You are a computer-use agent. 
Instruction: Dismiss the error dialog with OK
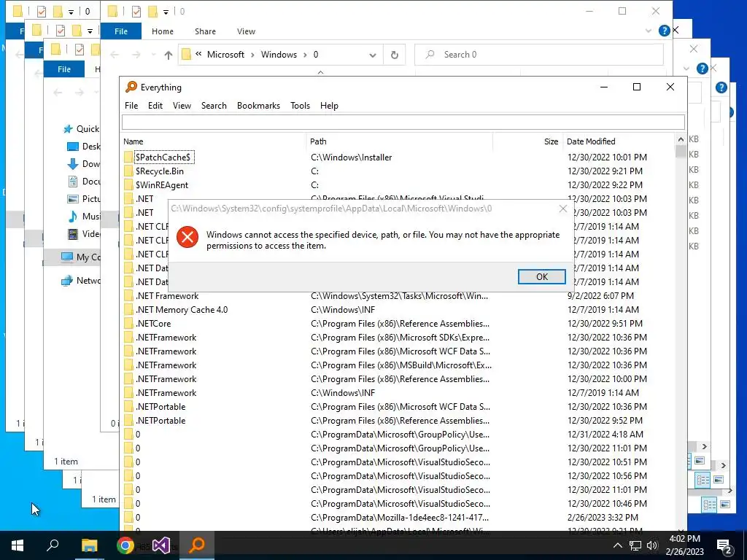(x=542, y=276)
